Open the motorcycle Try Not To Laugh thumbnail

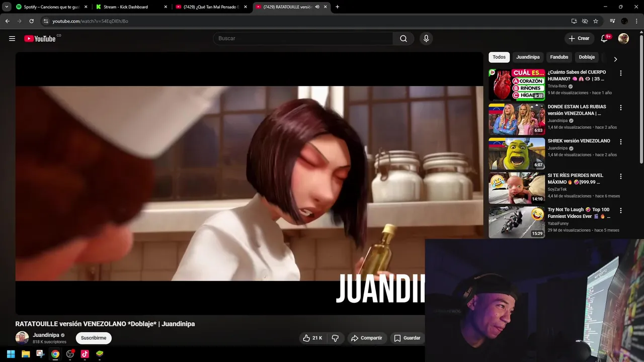pyautogui.click(x=517, y=222)
